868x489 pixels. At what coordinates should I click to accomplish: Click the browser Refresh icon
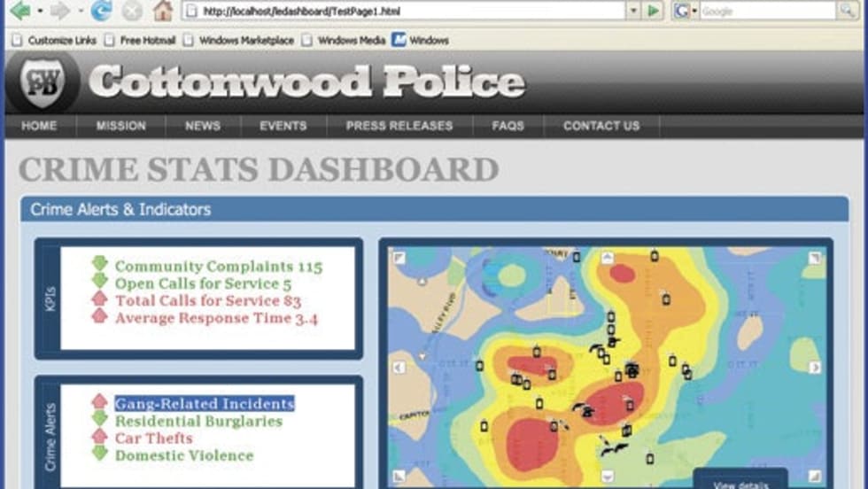102,12
